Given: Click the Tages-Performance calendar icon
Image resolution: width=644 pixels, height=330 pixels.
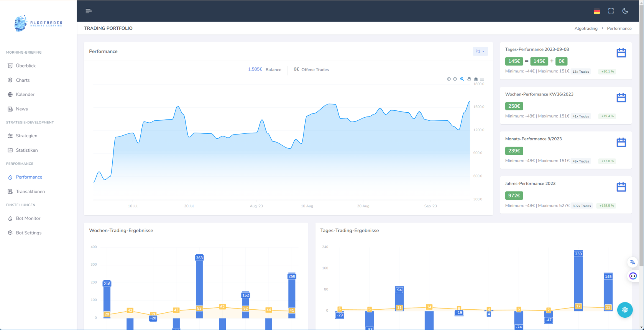Looking at the screenshot, I should pos(621,53).
